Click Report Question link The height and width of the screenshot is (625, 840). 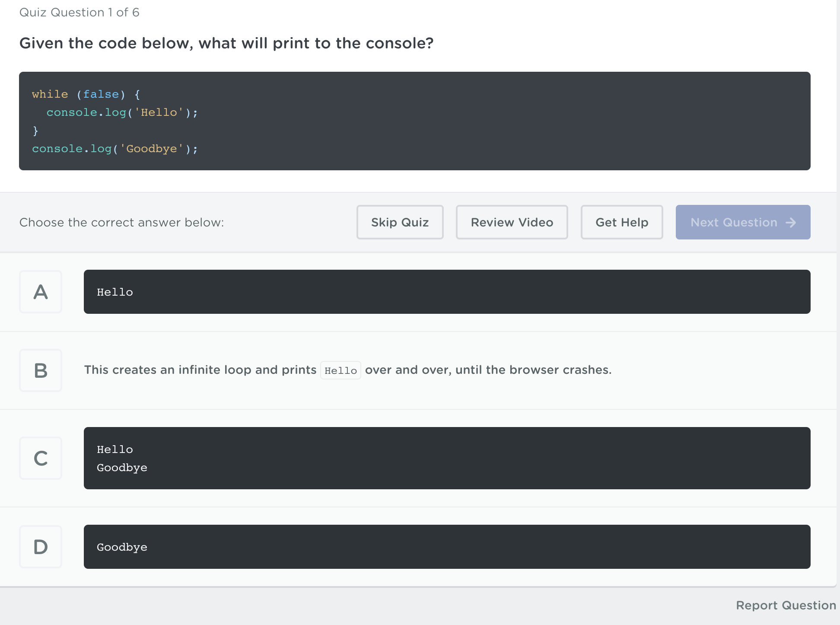786,605
